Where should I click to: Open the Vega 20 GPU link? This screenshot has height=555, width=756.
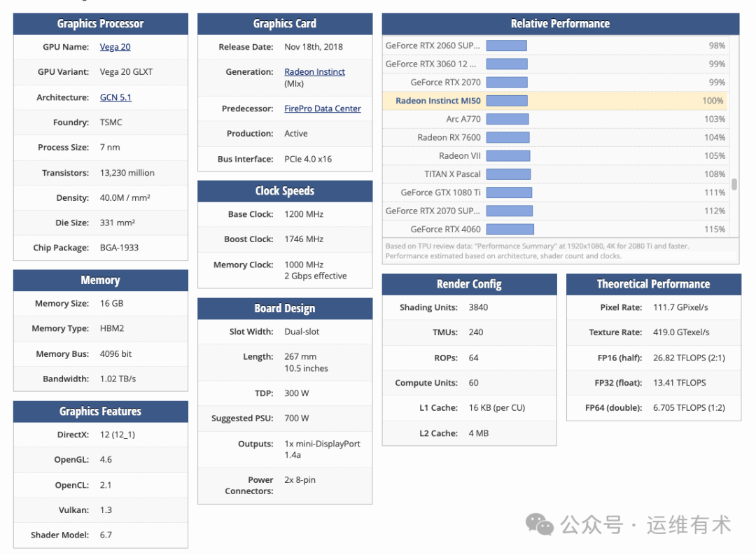tap(115, 47)
